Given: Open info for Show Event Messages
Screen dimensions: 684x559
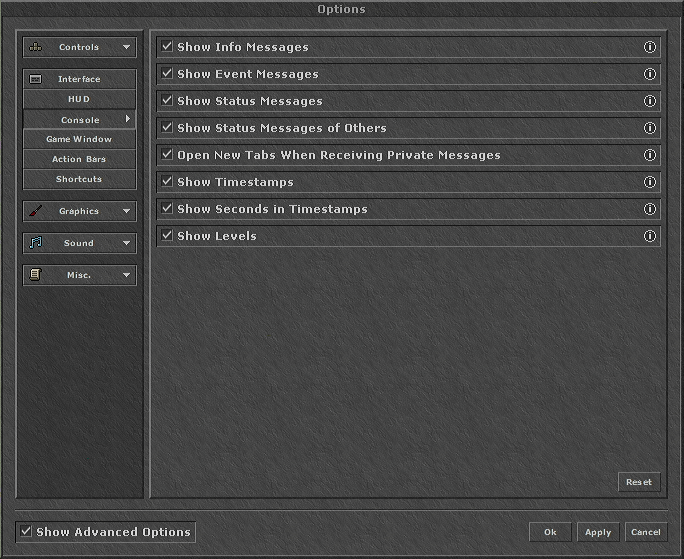Looking at the screenshot, I should click(x=650, y=74).
